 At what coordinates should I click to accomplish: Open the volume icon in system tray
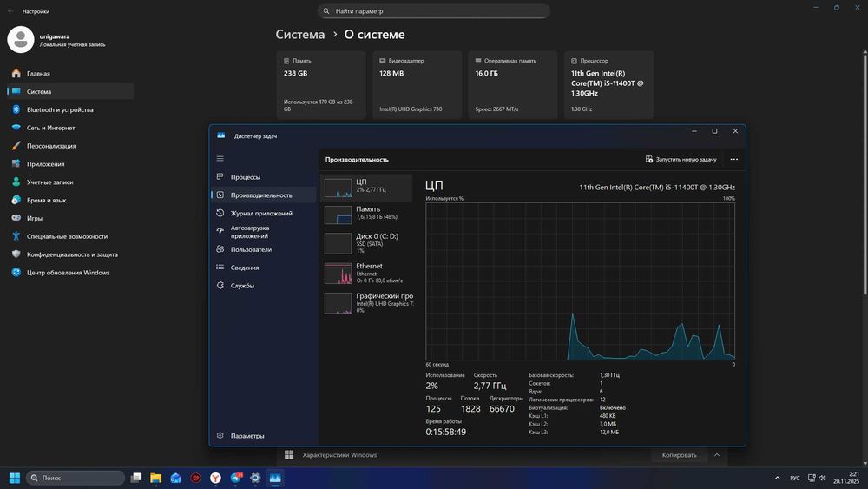[823, 478]
